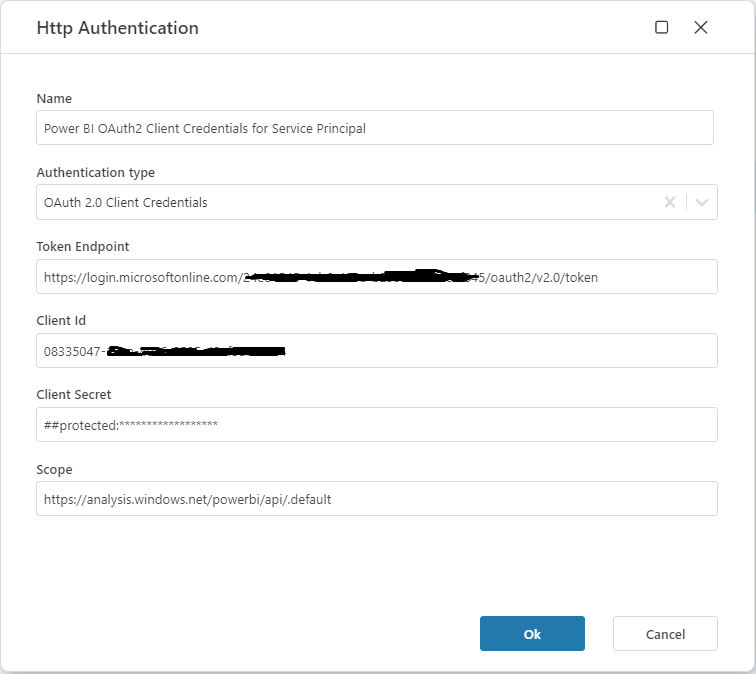This screenshot has width=756, height=674.
Task: Click empty footer area left of Ok
Action: click(x=240, y=634)
